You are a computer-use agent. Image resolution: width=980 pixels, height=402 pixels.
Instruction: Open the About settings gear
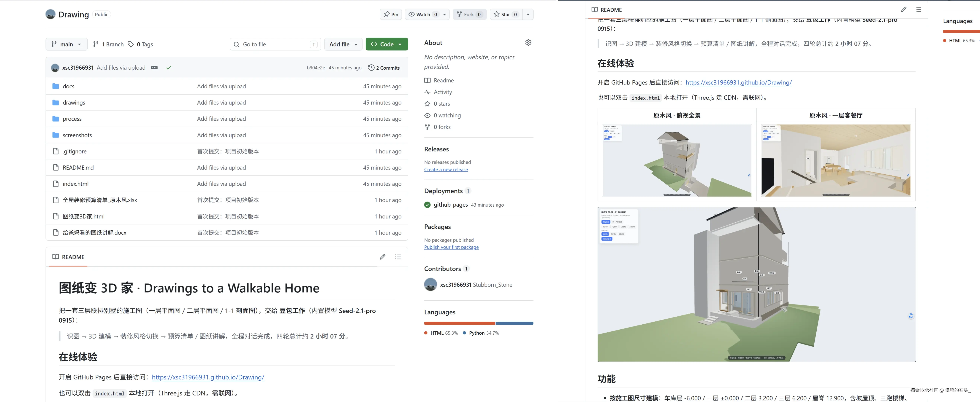tap(528, 43)
